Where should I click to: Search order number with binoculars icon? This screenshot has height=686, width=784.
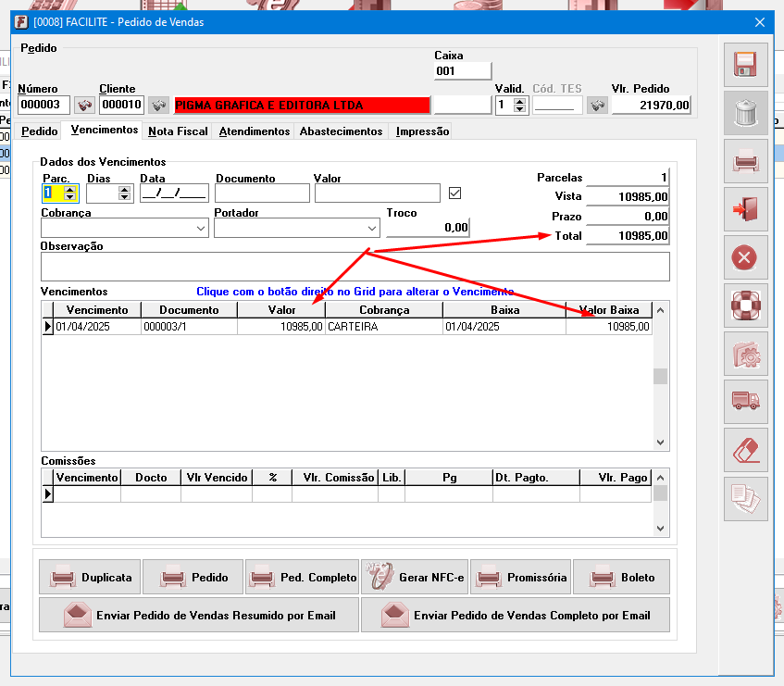pyautogui.click(x=84, y=105)
